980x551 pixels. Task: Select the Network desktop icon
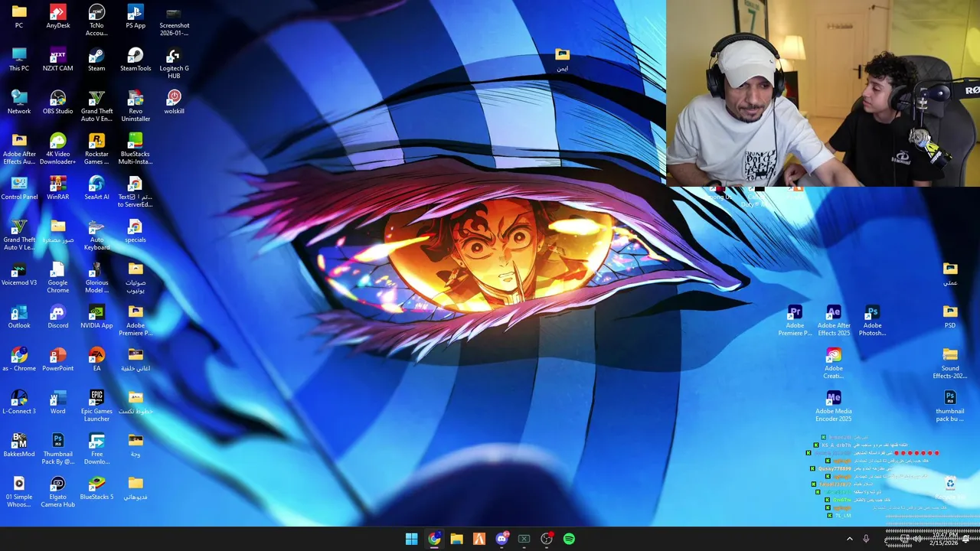tap(19, 103)
